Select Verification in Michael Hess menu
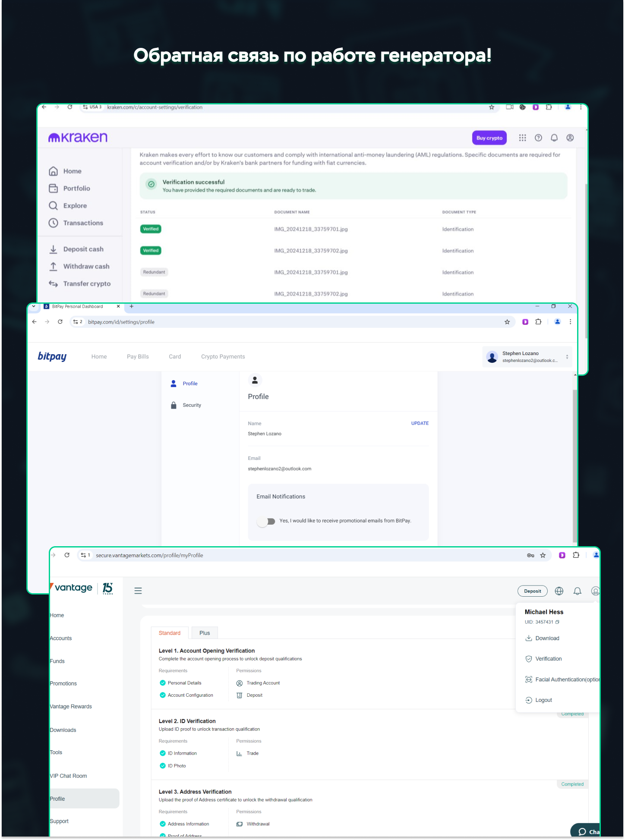Screen dimensions: 625x840 [x=543, y=659]
